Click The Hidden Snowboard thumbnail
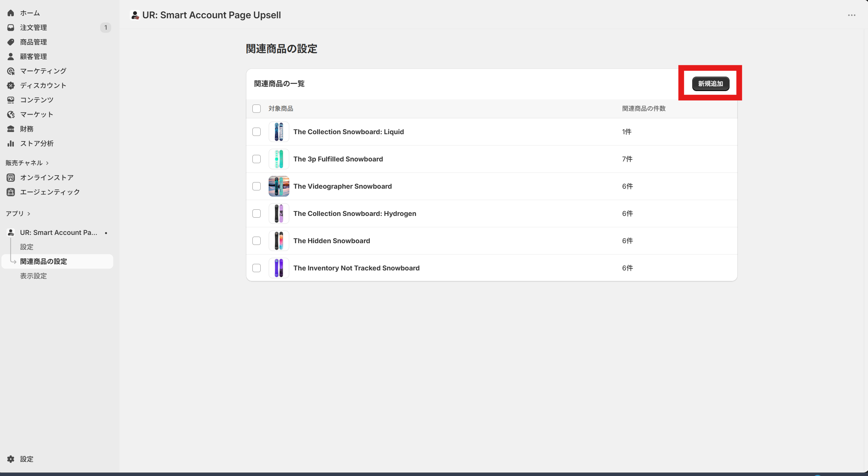 279,241
